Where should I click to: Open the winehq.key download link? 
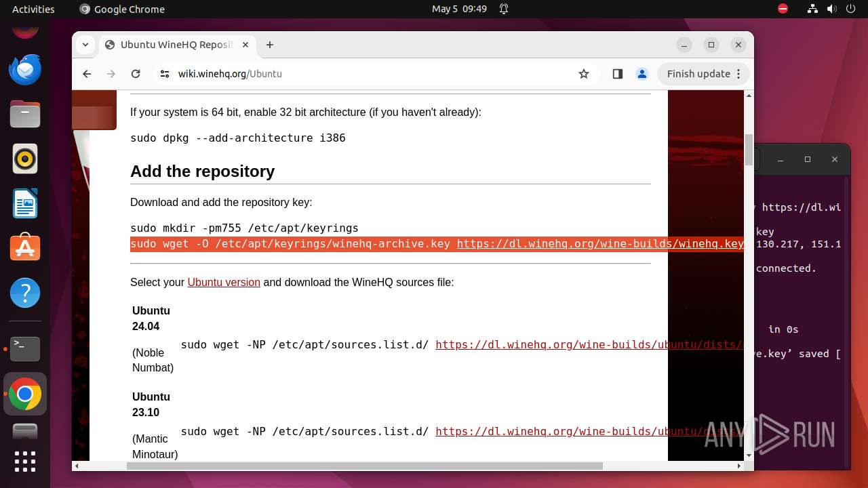point(600,243)
